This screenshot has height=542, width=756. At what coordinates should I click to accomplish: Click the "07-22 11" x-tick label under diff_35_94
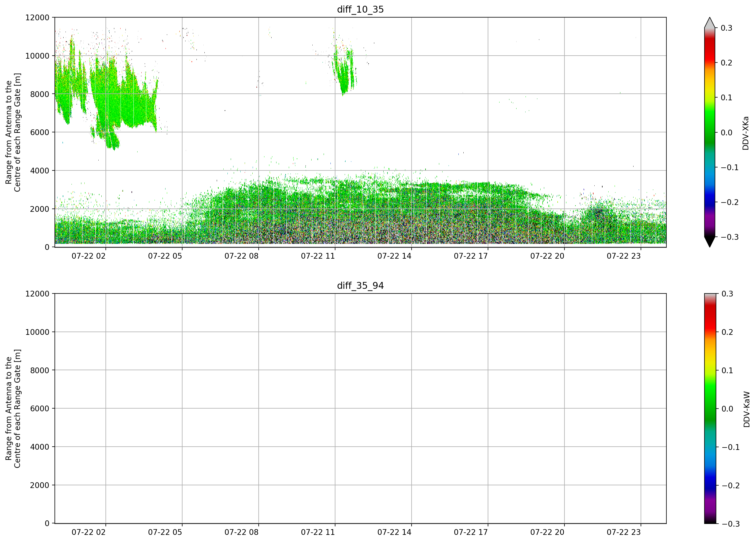pos(318,532)
